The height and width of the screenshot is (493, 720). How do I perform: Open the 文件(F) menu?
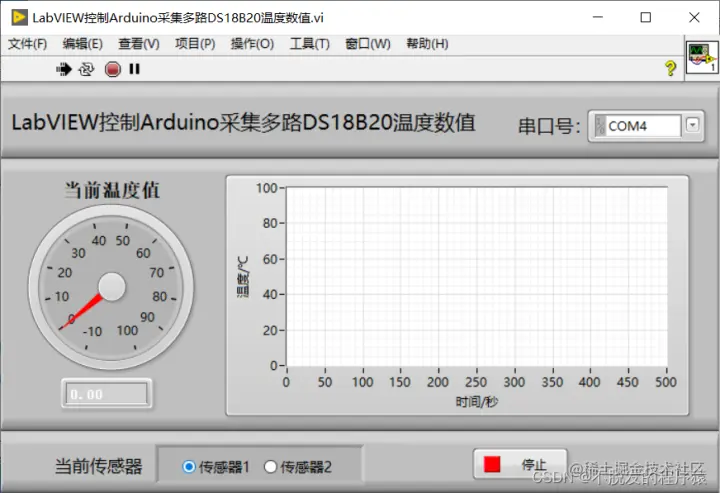click(x=28, y=44)
